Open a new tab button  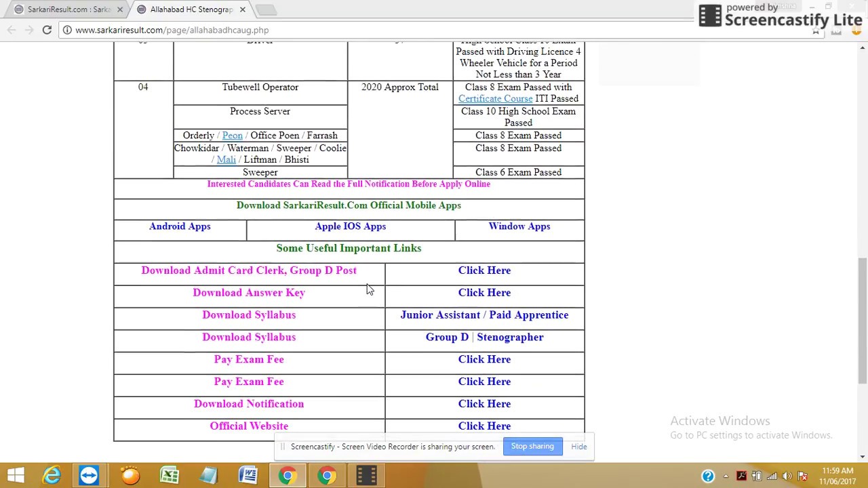pyautogui.click(x=267, y=9)
